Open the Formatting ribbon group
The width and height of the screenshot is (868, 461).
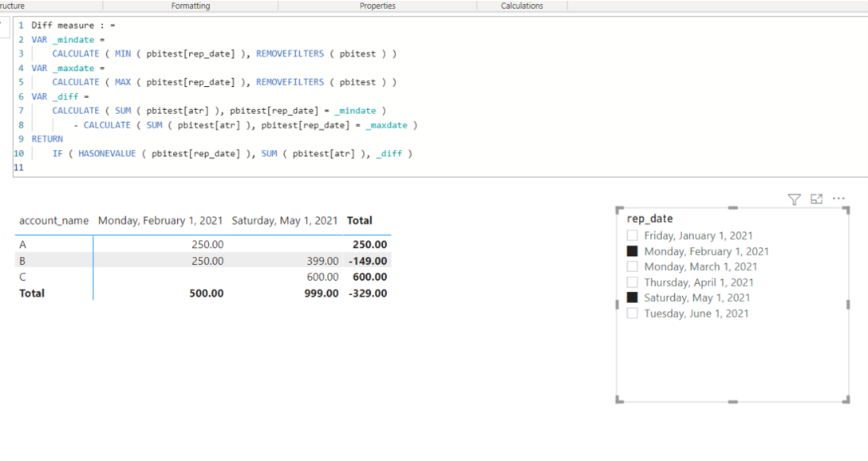[191, 6]
